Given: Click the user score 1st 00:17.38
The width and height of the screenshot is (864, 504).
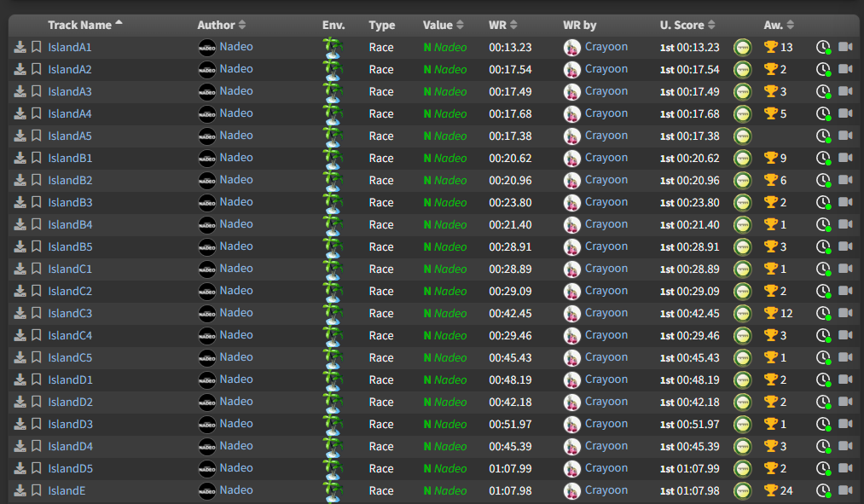Looking at the screenshot, I should (x=690, y=136).
